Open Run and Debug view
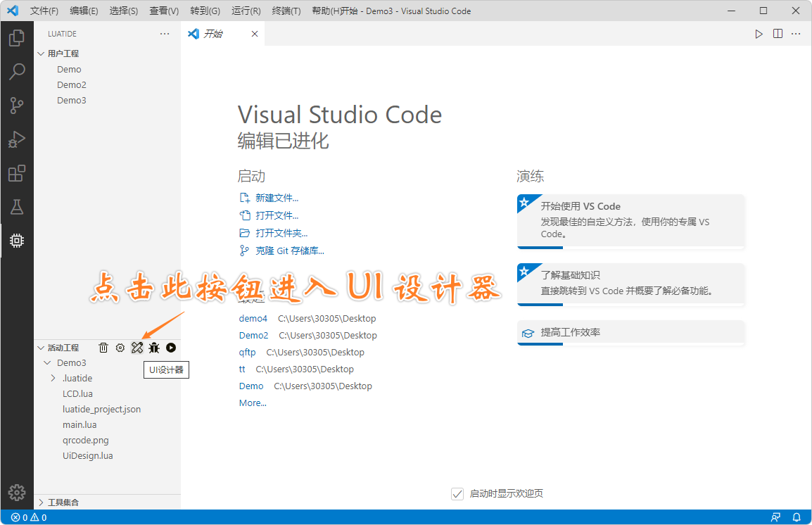This screenshot has width=812, height=525. [x=17, y=139]
